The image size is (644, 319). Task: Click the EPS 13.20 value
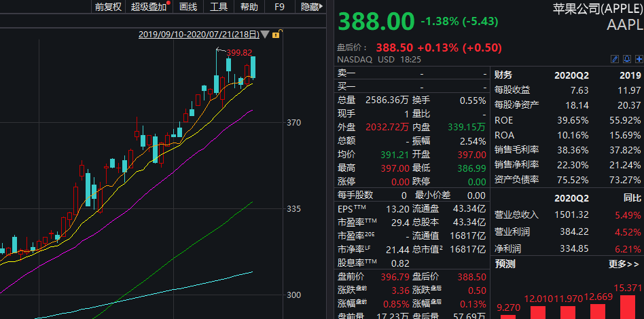point(397,209)
